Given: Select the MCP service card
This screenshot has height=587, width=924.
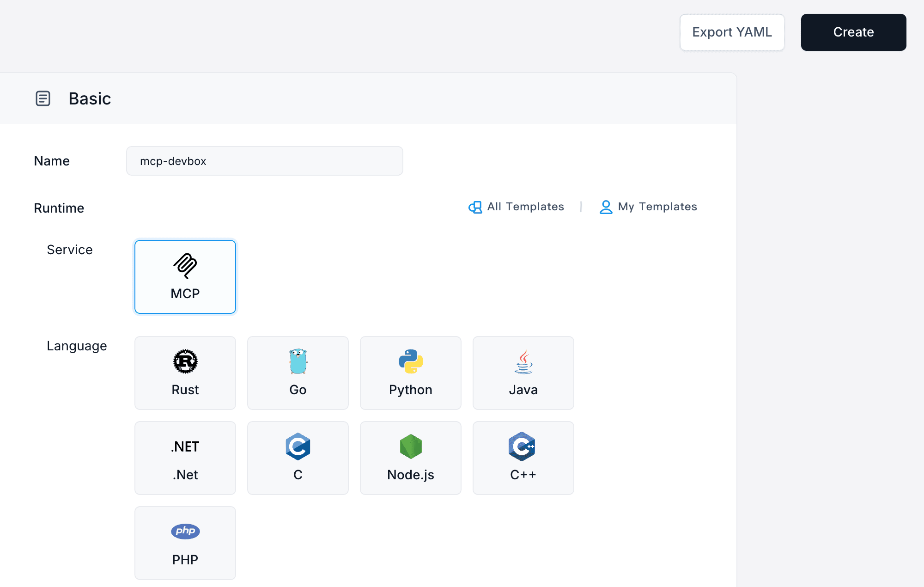Looking at the screenshot, I should click(185, 276).
